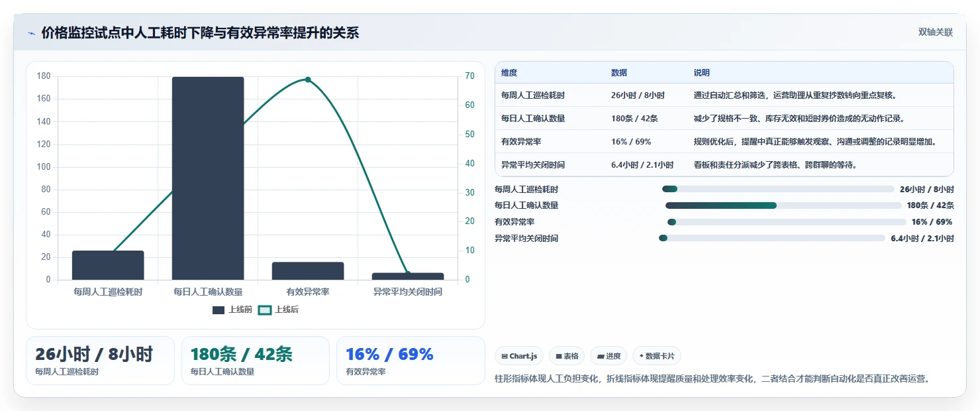Click the 双轴关联 label in the header
The image size is (980, 411).
click(935, 32)
